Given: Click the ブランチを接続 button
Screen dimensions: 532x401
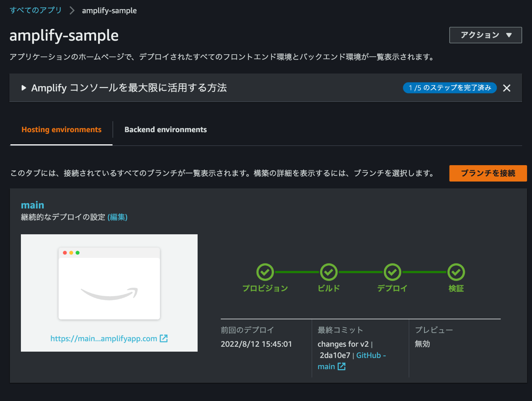Looking at the screenshot, I should click(x=488, y=173).
